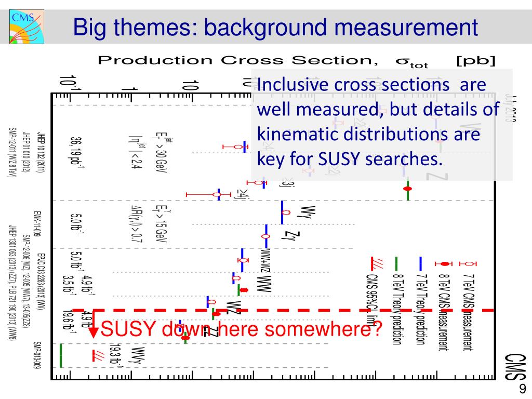Select the axis title 'Production Cross Section'
Viewport: 532px width, 399px height.
(237, 60)
